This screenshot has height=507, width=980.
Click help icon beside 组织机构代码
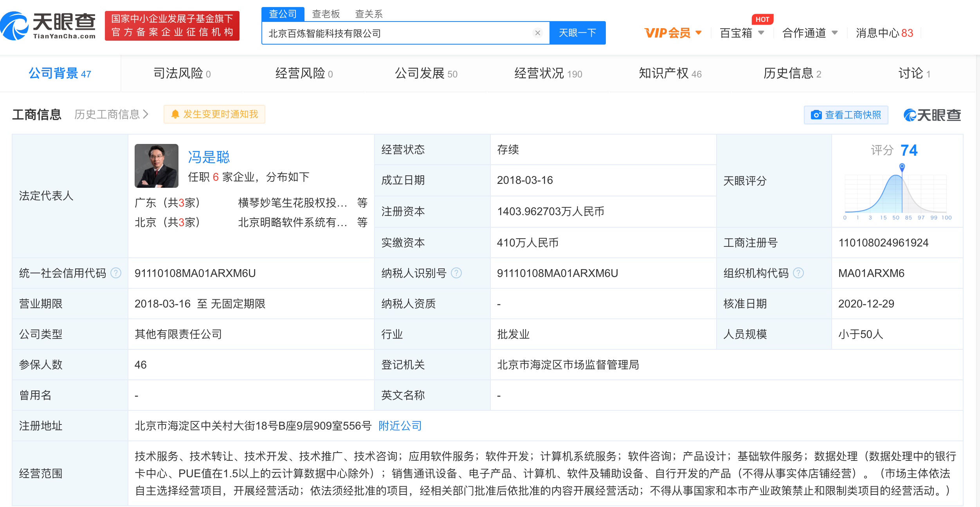798,273
